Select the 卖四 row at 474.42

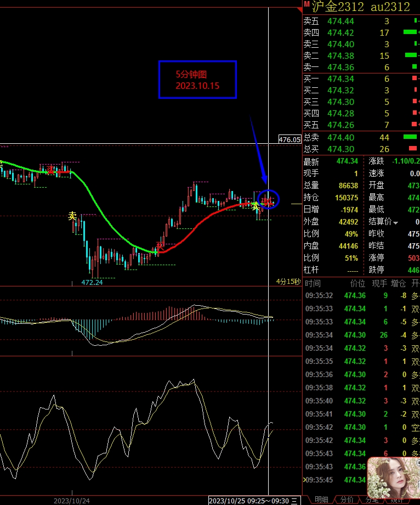[361, 33]
